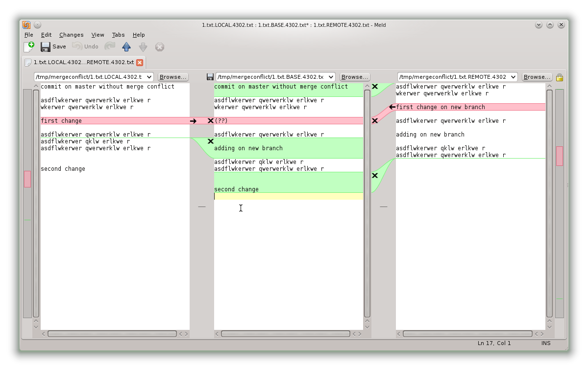Viewport: 588px width, 370px height.
Task: Click the left pane vertical scrollbar
Action: tap(36, 204)
